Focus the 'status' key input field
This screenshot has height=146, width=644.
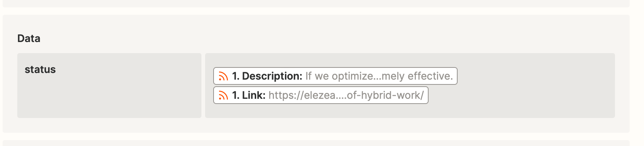point(109,86)
